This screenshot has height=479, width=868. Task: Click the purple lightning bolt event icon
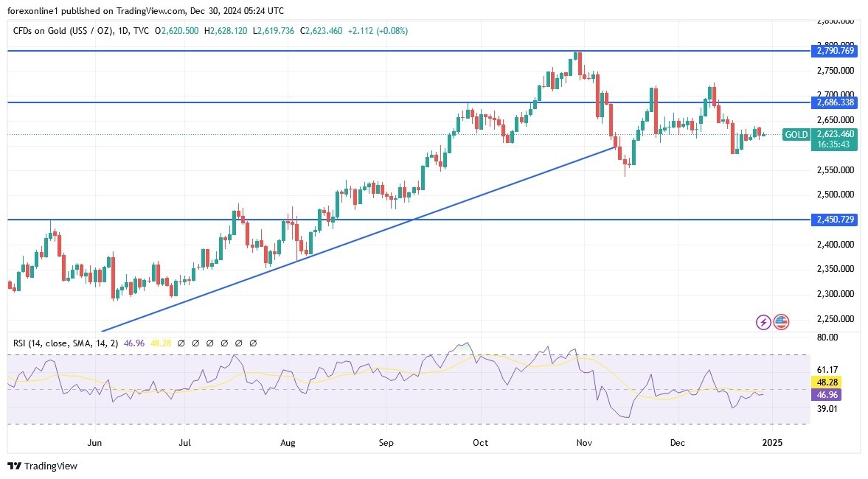tap(763, 321)
